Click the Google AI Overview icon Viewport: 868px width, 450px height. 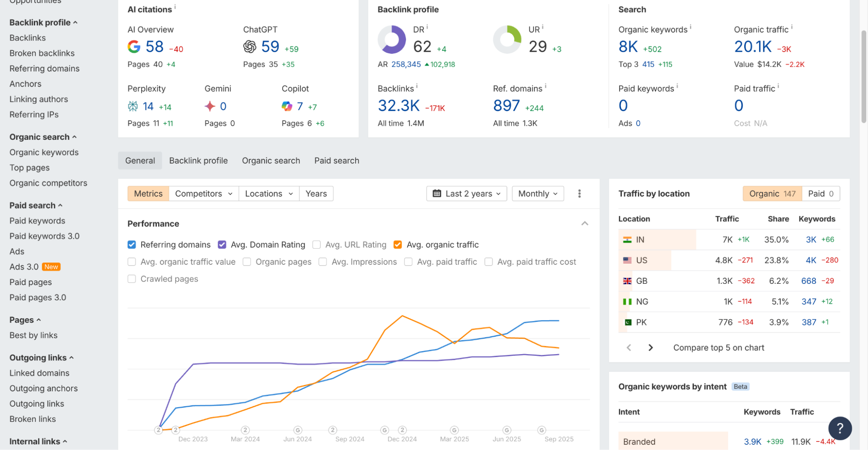point(134,47)
